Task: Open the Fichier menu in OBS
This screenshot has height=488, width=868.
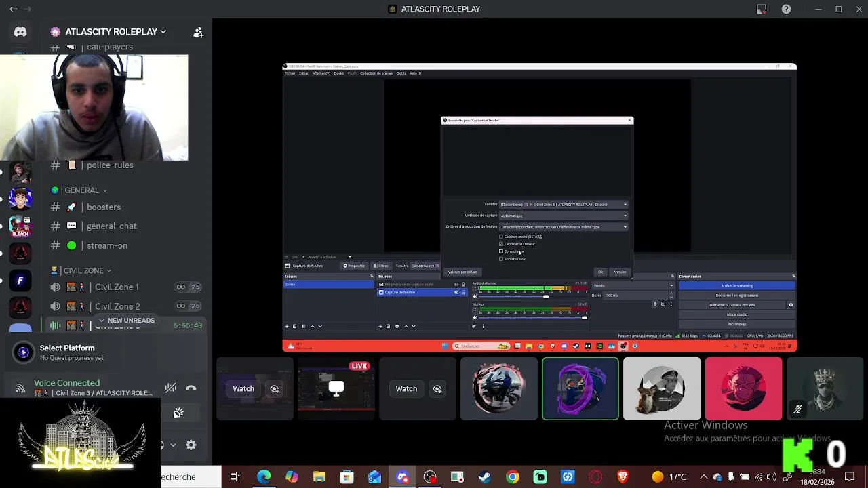Action: (290, 73)
